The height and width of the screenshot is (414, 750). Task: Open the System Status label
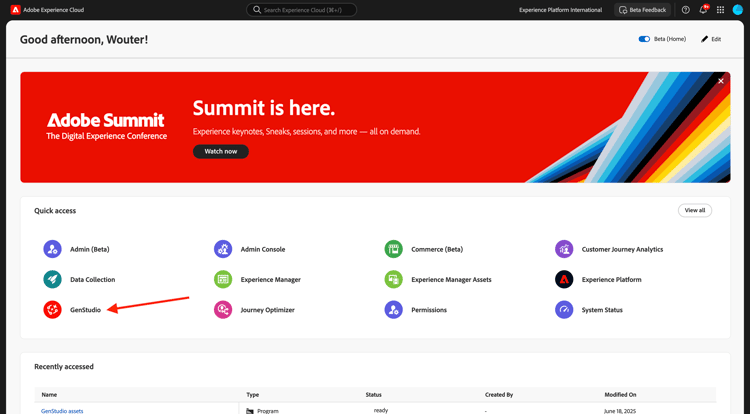tap(602, 310)
